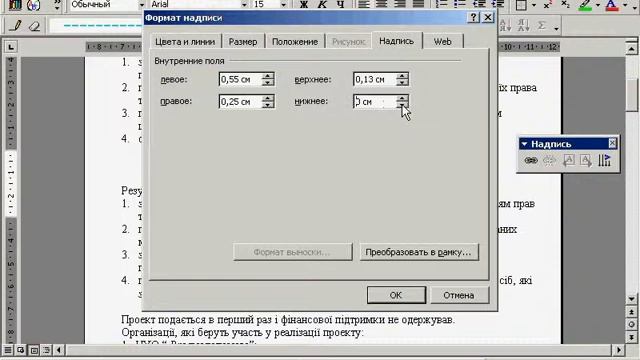The width and height of the screenshot is (640, 360).
Task: Click the dialog help question mark button
Action: pyautogui.click(x=473, y=18)
